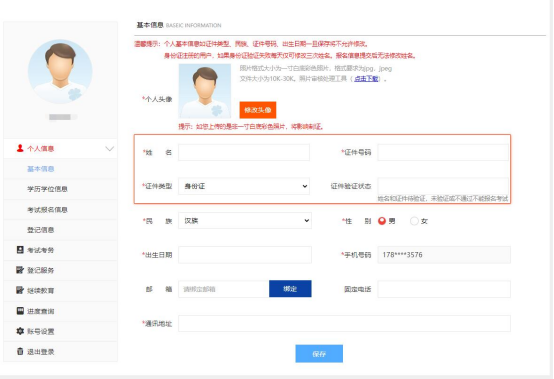The height and width of the screenshot is (379, 554).
Task: Select the 男 gender radio button
Action: pyautogui.click(x=382, y=221)
